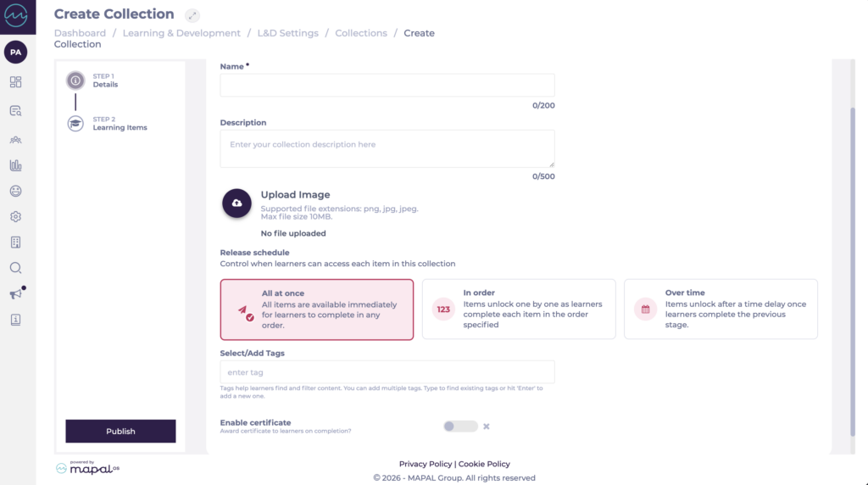Open the dashboard grid icon in sidebar
Image resolution: width=868 pixels, height=485 pixels.
coord(15,82)
